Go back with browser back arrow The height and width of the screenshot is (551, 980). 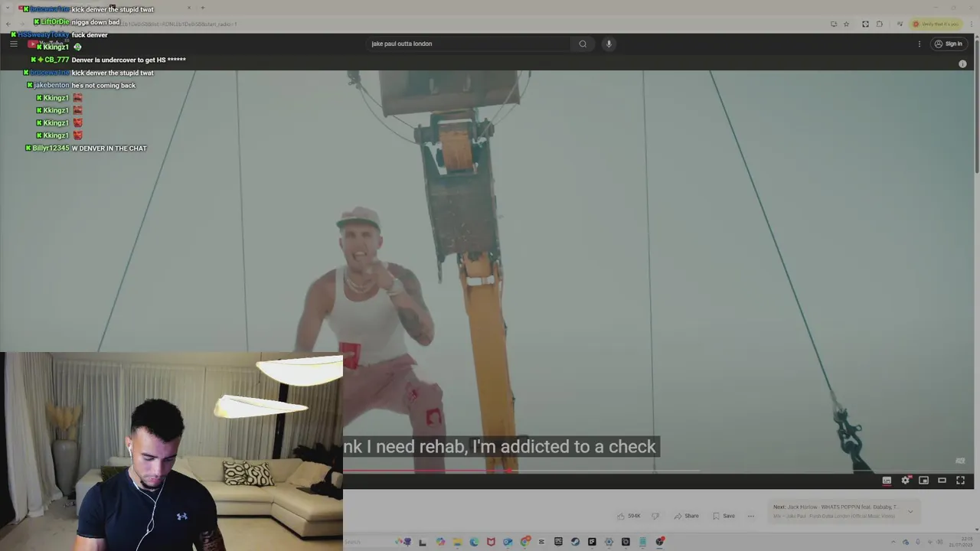coord(8,24)
